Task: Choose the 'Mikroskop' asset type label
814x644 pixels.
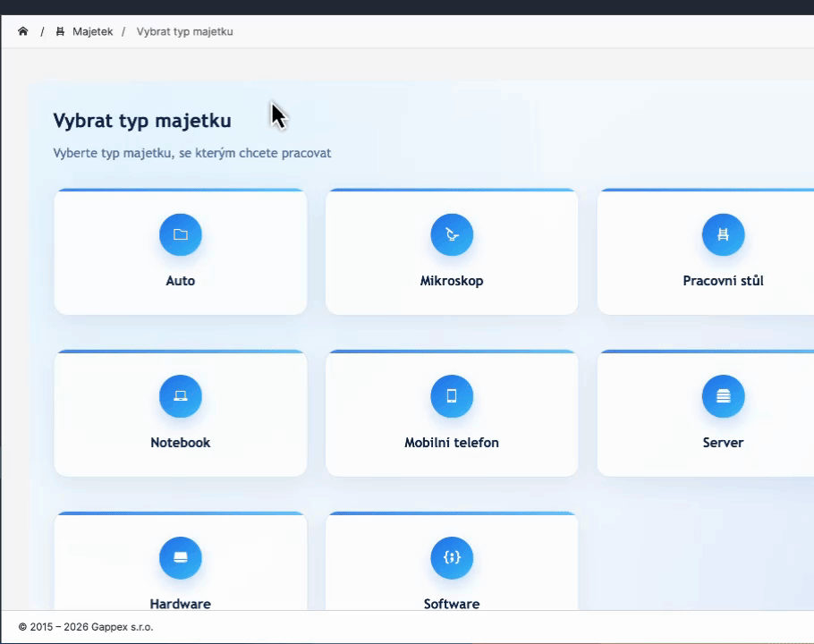Action: [452, 281]
